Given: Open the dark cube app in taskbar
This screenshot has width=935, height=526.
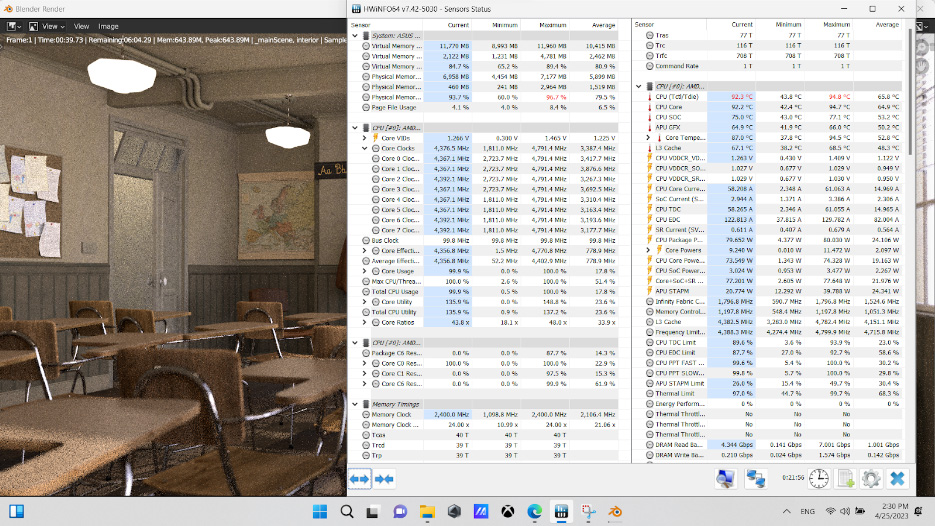Looking at the screenshot, I should 454,512.
